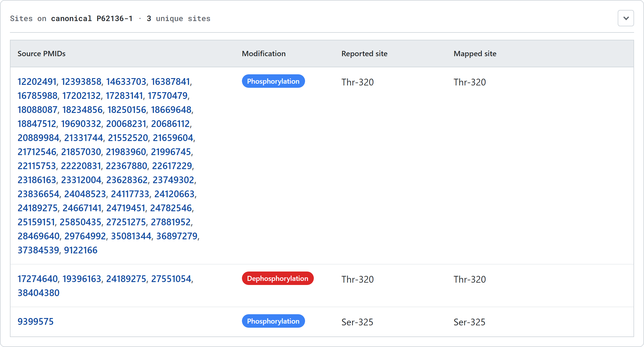The image size is (644, 347).
Task: Open PMID 25159151 link
Action: (x=36, y=222)
